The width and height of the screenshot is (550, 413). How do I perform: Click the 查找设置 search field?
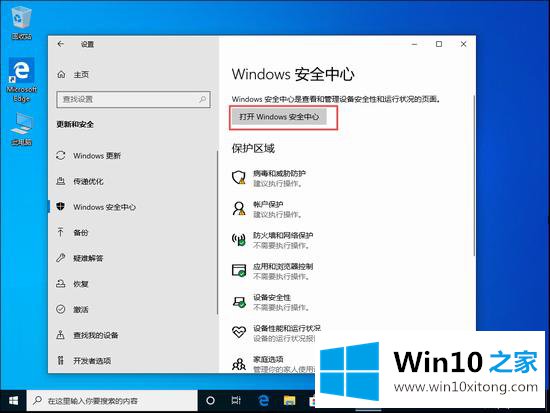[133, 99]
